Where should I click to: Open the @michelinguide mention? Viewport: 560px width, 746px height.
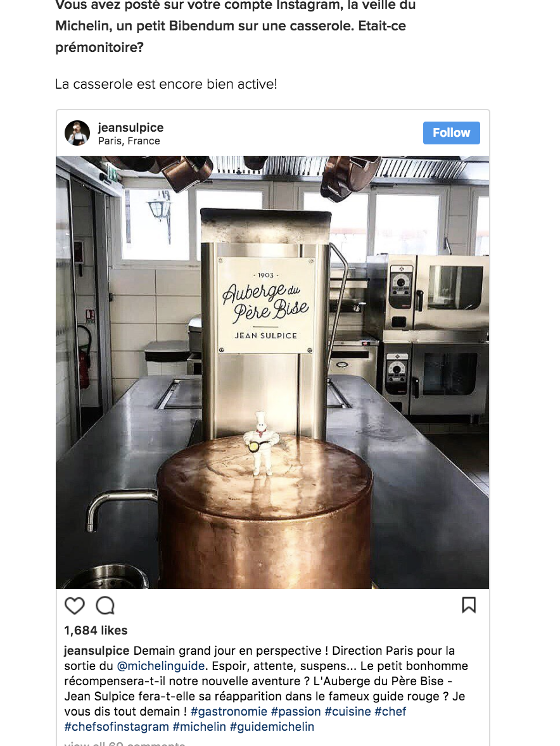point(161,666)
